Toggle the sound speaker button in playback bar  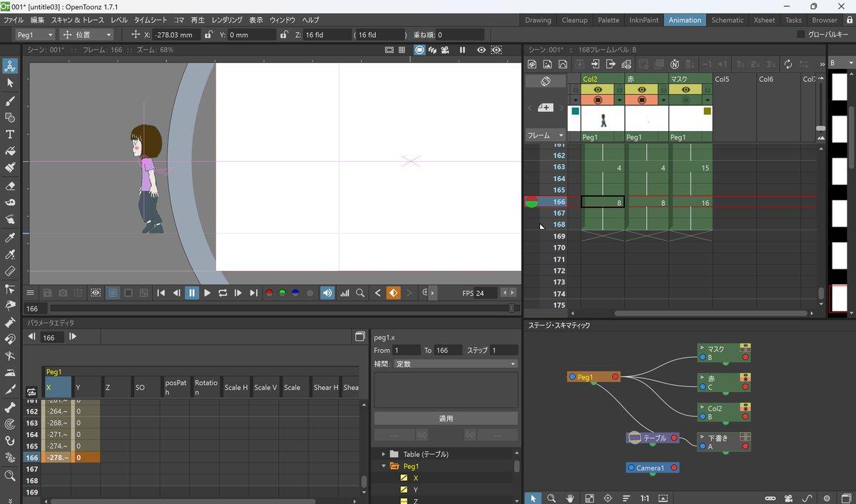[327, 293]
